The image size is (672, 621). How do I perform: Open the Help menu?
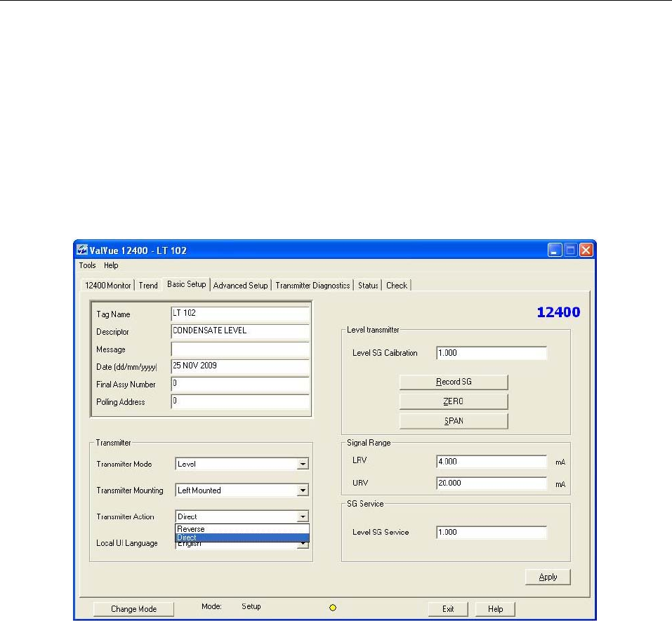pyautogui.click(x=111, y=265)
